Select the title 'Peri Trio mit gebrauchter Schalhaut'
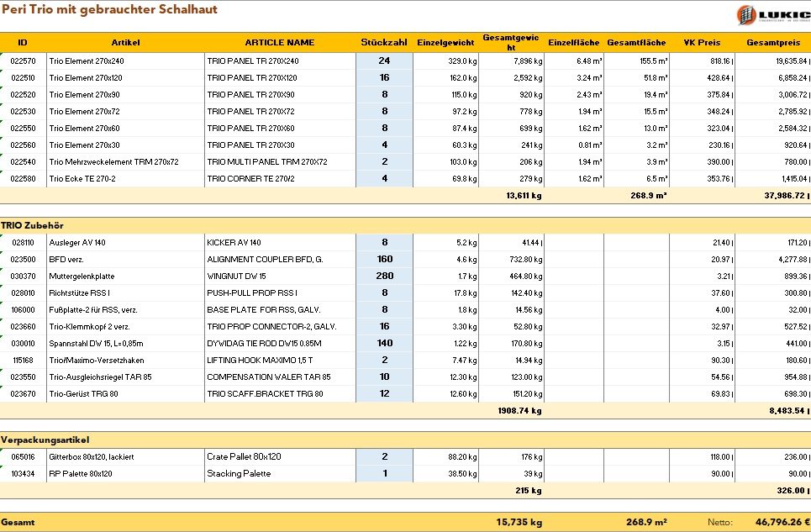811x532 pixels. [x=109, y=9]
